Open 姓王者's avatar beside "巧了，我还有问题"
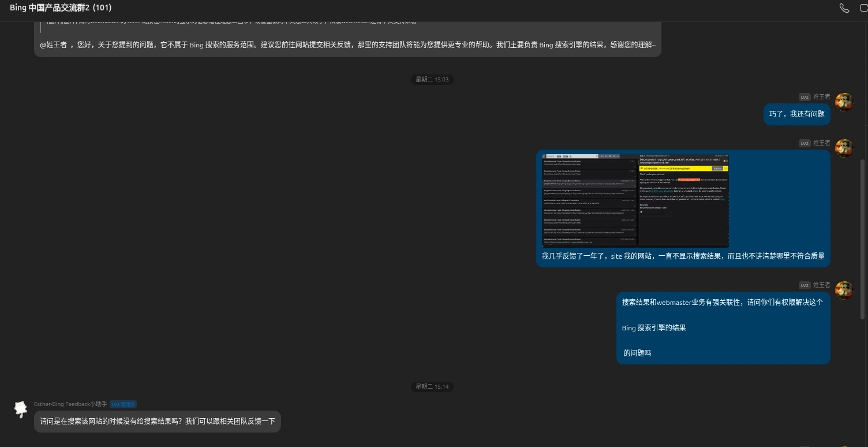The width and height of the screenshot is (868, 447). click(x=844, y=102)
